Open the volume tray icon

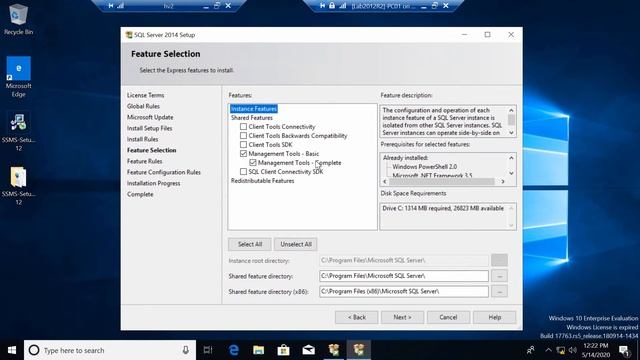click(573, 350)
